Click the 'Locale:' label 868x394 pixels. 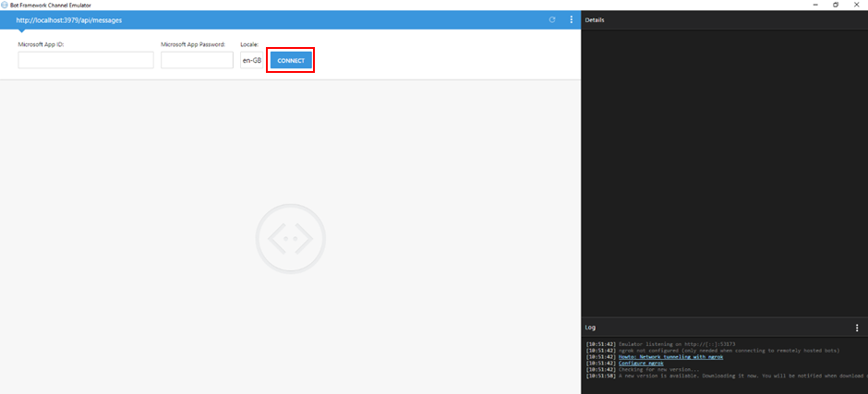249,44
